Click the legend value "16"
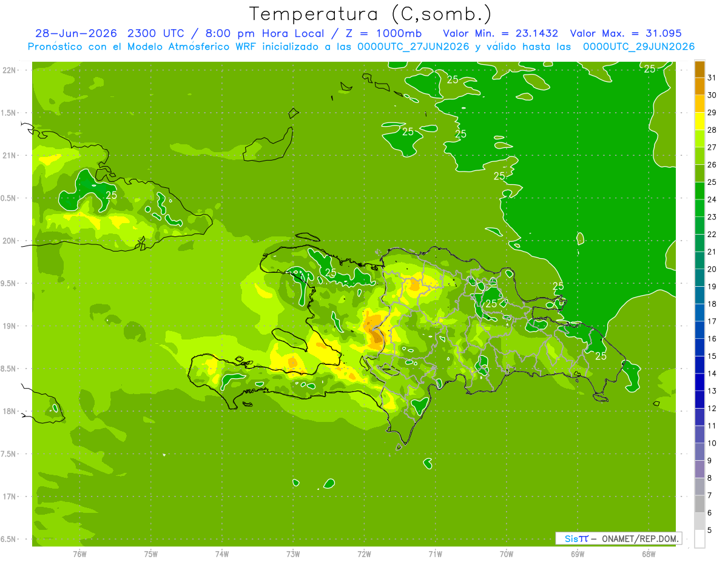The height and width of the screenshot is (562, 728). (x=712, y=338)
